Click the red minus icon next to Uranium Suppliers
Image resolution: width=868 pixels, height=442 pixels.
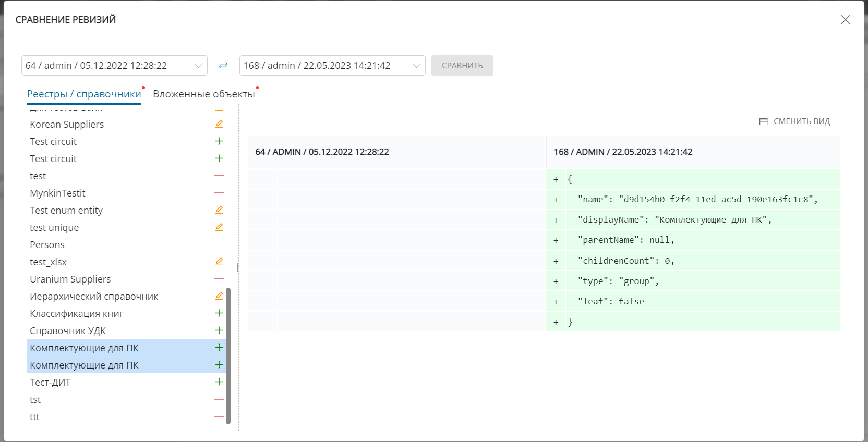pos(219,279)
